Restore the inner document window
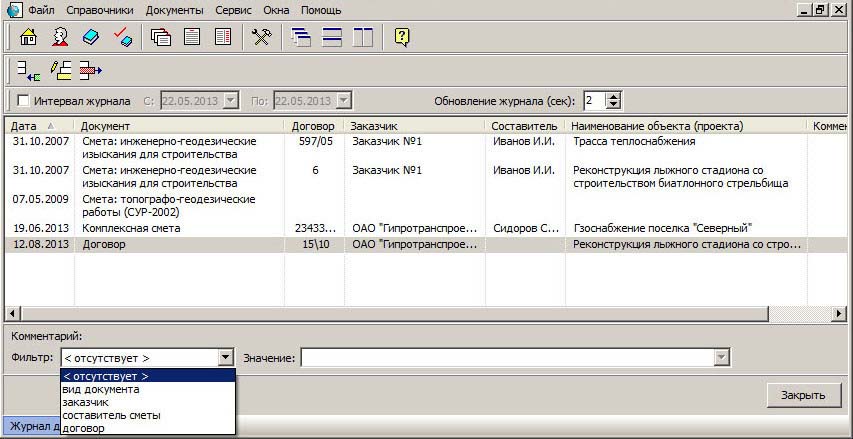This screenshot has height=439, width=853. (820, 10)
